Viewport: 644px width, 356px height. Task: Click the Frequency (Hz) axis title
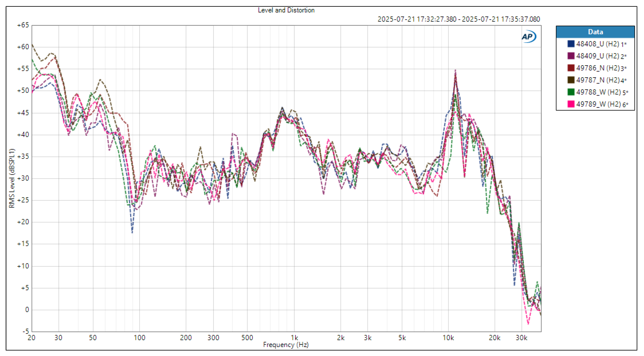tap(286, 345)
